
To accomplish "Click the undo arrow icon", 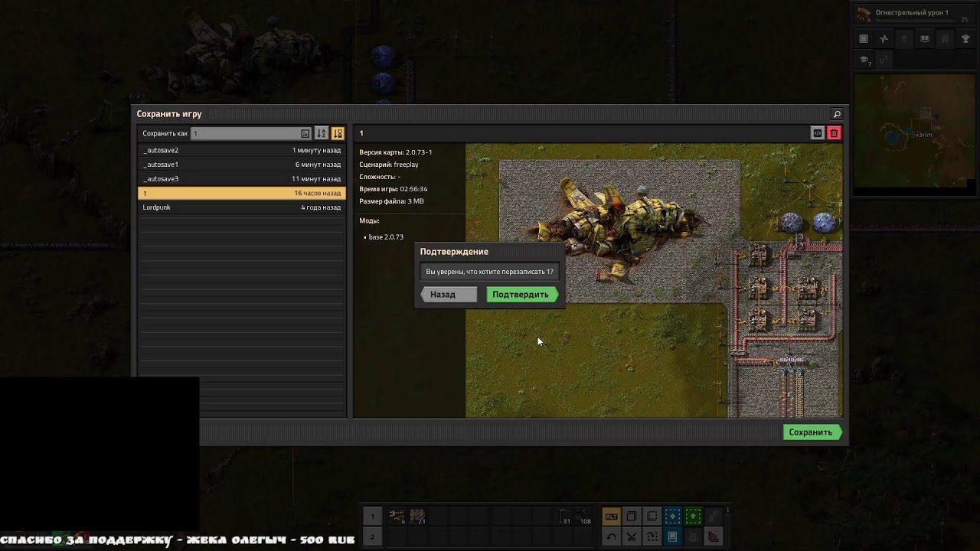I will point(611,536).
